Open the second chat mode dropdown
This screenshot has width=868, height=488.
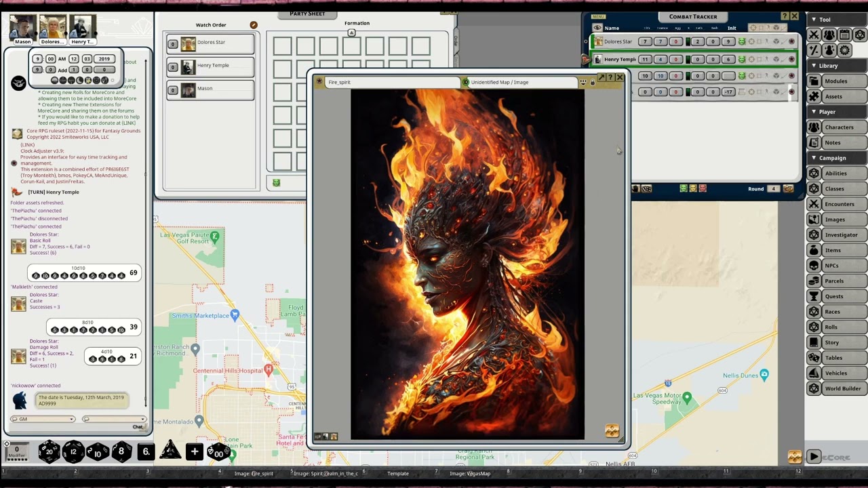114,419
